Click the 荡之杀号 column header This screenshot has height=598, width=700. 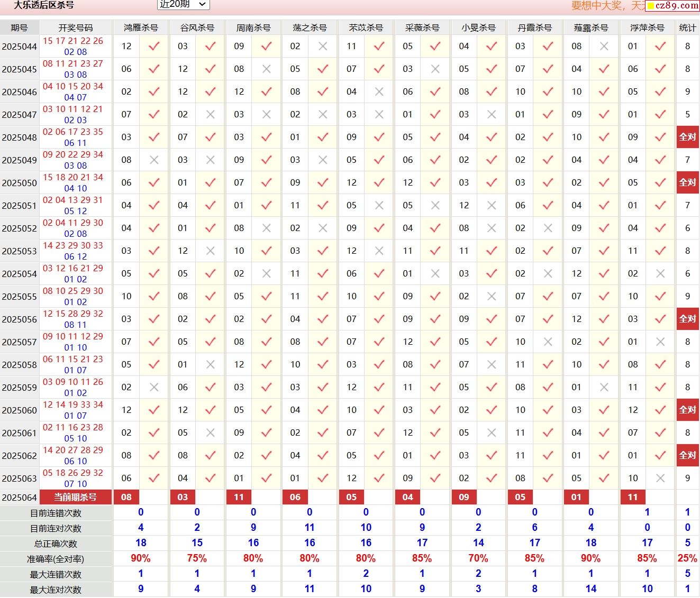(x=310, y=28)
